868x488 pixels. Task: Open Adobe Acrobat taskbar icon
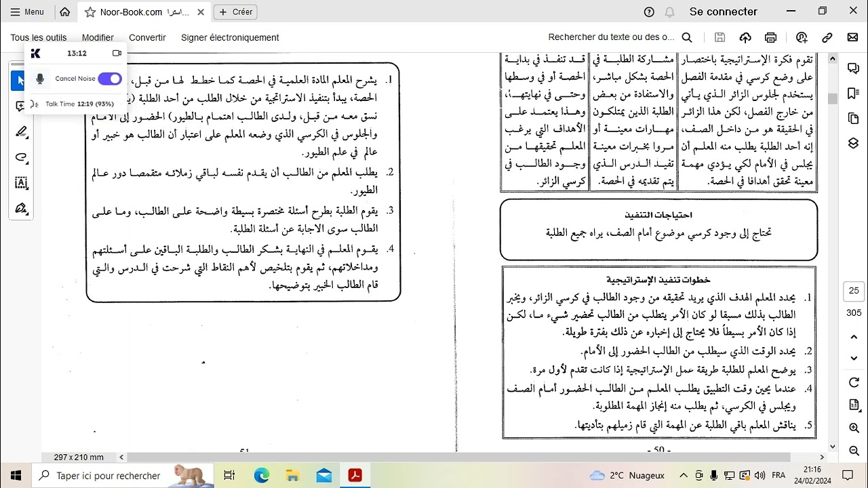pyautogui.click(x=355, y=476)
